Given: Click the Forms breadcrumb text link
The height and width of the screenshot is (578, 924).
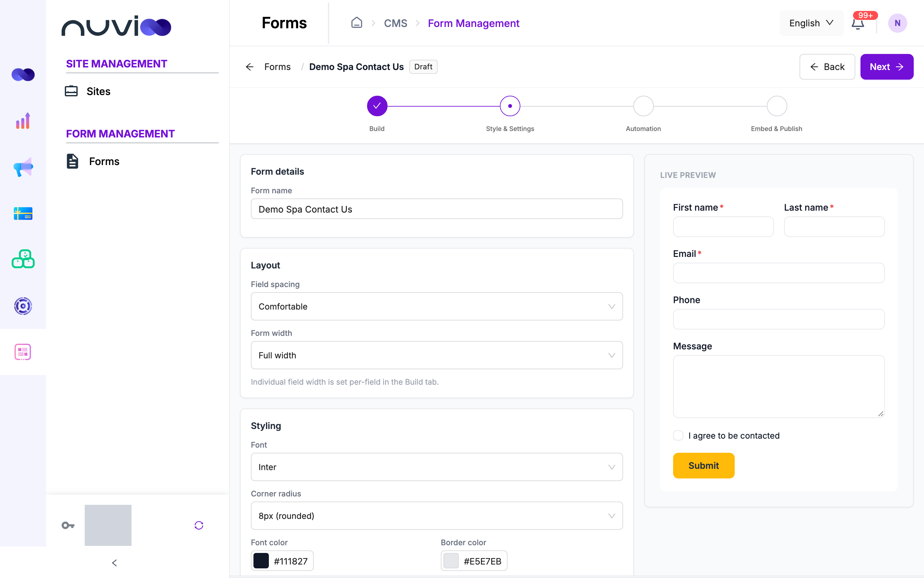Looking at the screenshot, I should 277,67.
